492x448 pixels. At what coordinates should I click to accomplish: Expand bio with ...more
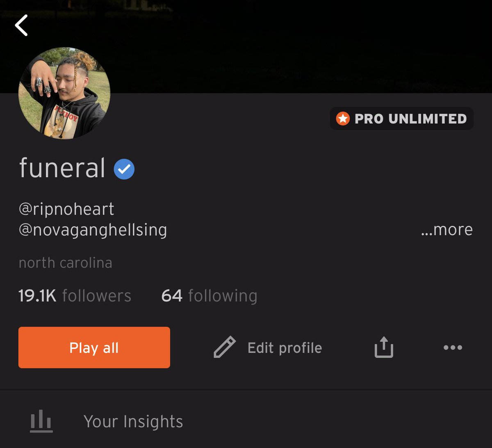[x=447, y=229]
